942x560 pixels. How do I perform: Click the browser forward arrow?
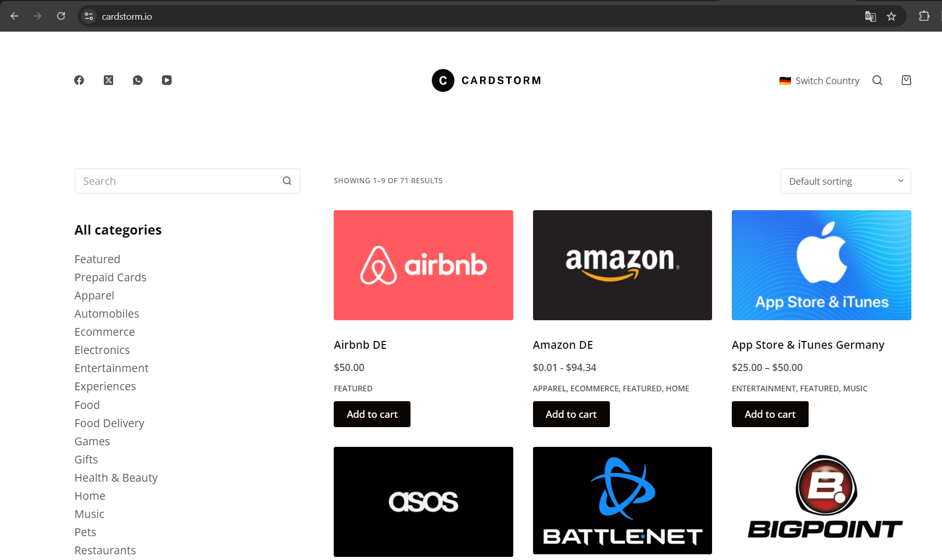(x=37, y=16)
